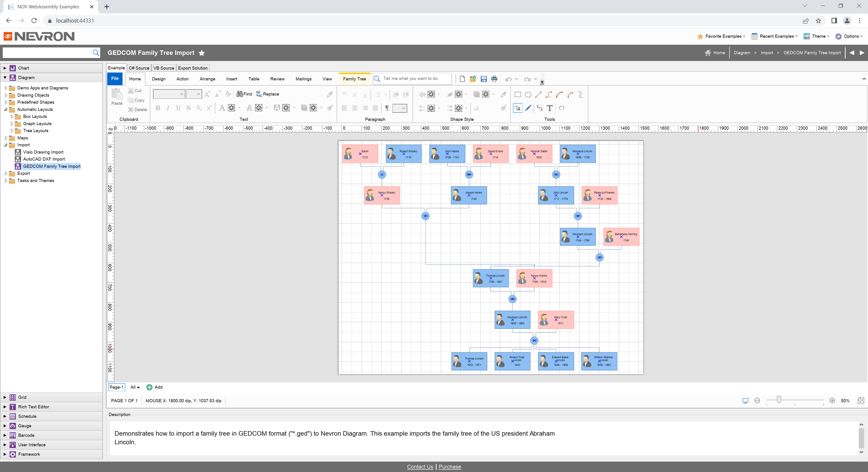Image resolution: width=868 pixels, height=472 pixels.
Task: Activate the Pan hand tool
Action: tap(561, 108)
